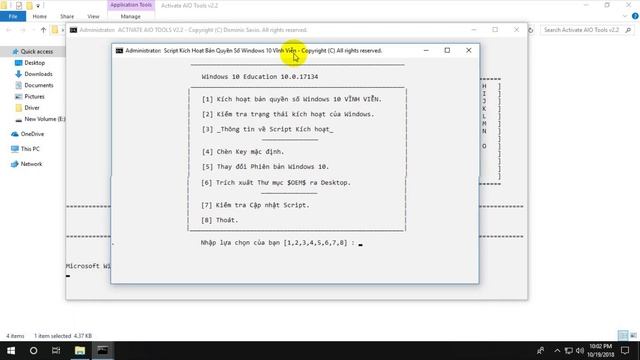640x360 pixels.
Task: Open Action Center notifications icon
Action: coord(625,351)
